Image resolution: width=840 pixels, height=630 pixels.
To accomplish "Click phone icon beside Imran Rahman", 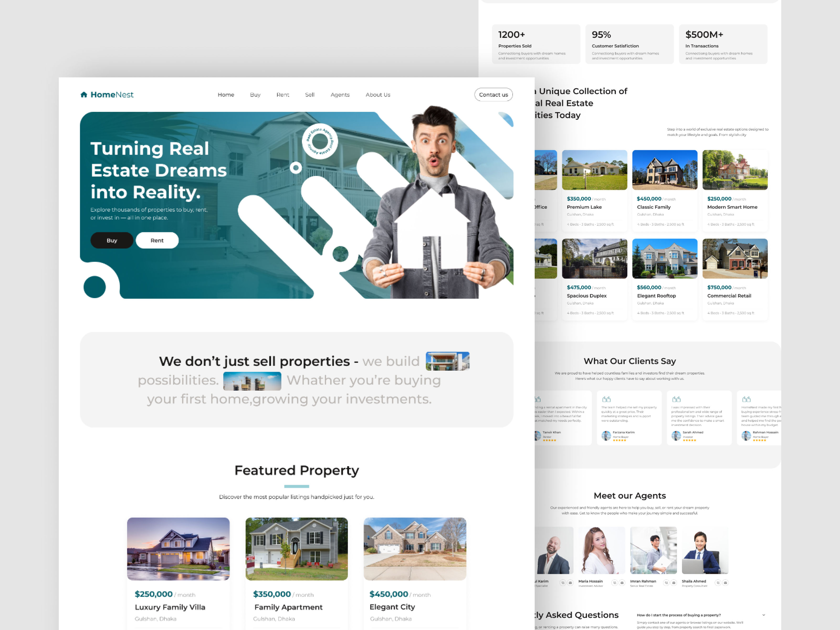I will point(666,582).
